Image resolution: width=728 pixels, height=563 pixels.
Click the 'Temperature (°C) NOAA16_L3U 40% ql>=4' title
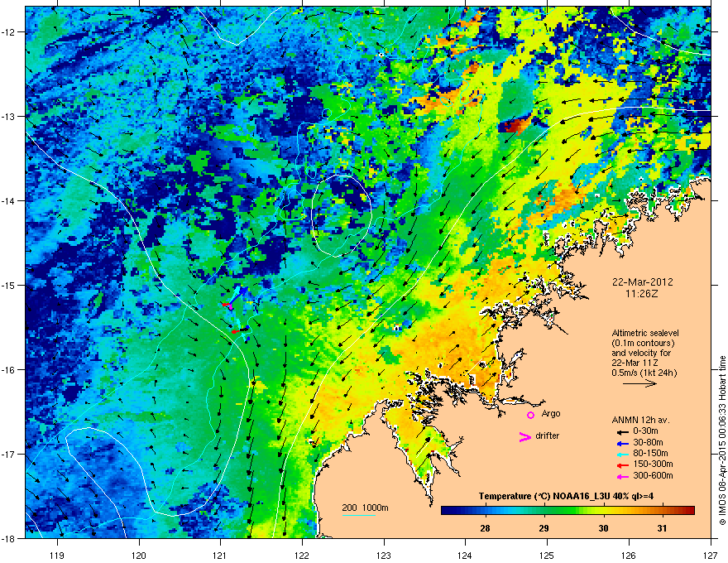(567, 497)
